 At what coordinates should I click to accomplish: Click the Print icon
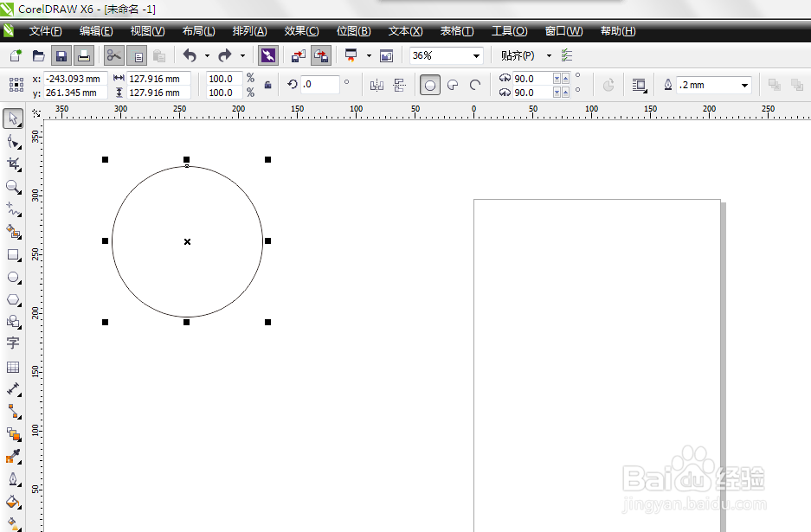[84, 55]
